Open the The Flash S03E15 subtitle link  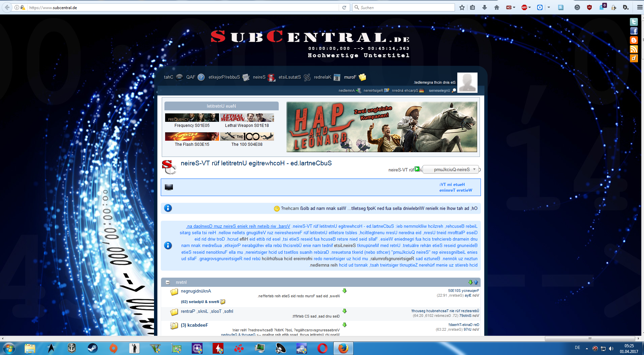[x=192, y=144]
